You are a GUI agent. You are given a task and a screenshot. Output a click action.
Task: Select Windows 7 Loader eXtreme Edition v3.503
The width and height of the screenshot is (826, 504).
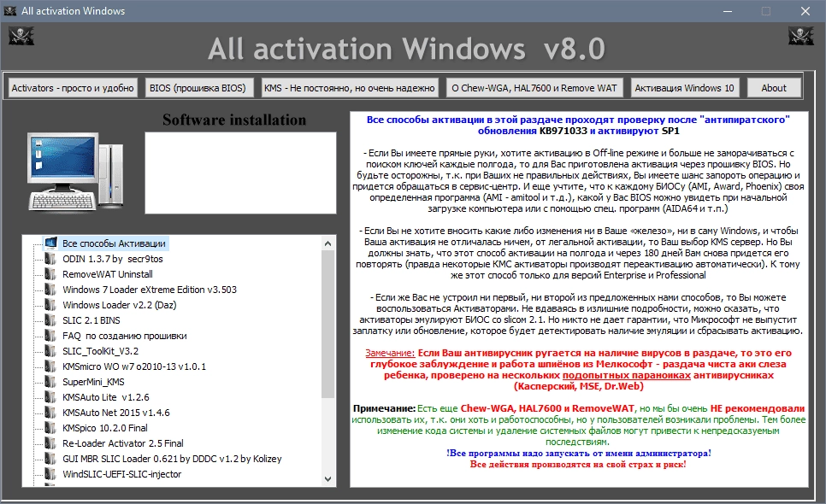(150, 290)
